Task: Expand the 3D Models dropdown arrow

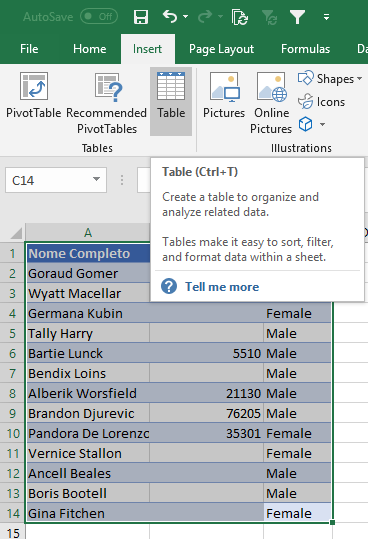Action: point(322,124)
